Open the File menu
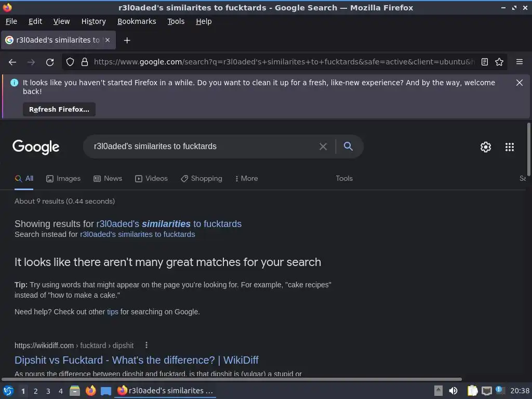Image resolution: width=532 pixels, height=399 pixels. pyautogui.click(x=11, y=21)
